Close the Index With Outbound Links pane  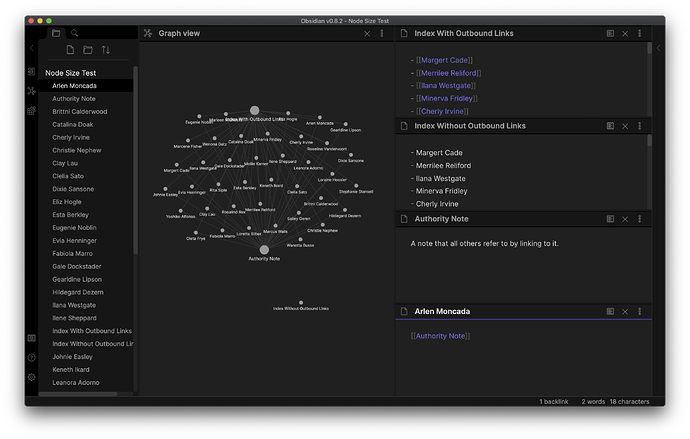[625, 33]
